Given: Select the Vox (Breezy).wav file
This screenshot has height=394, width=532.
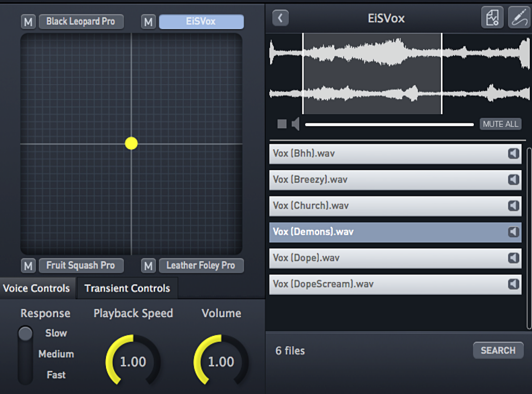Looking at the screenshot, I should coord(395,180).
